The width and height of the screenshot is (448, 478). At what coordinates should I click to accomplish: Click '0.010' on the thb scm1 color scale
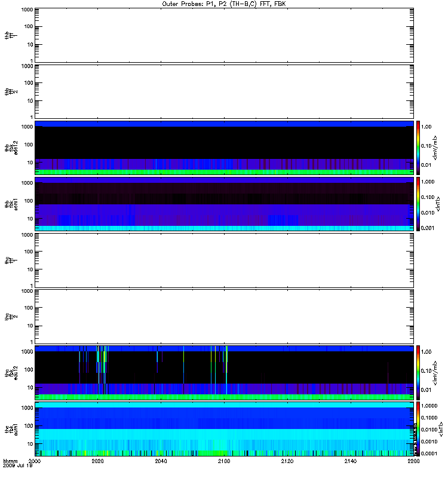coord(428,213)
